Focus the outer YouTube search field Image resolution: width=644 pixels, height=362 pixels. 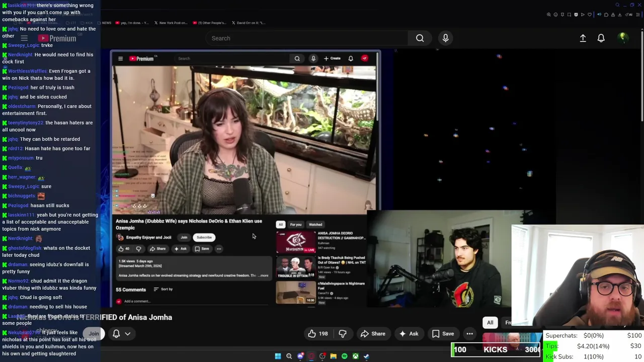click(307, 38)
